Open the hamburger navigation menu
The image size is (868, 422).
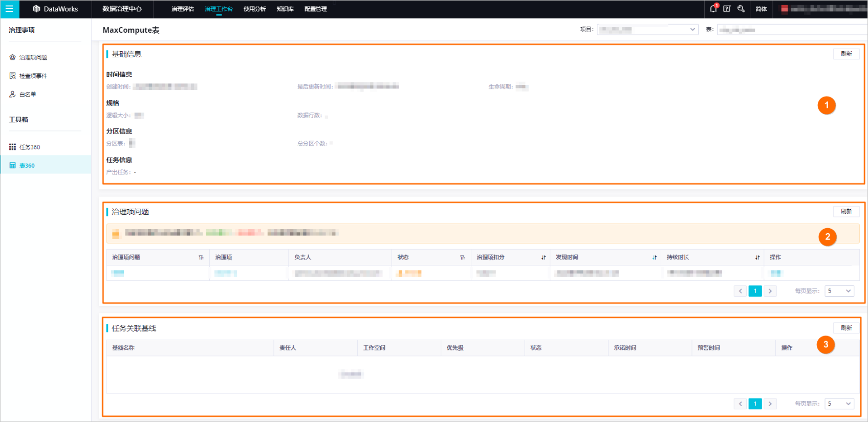[x=9, y=9]
